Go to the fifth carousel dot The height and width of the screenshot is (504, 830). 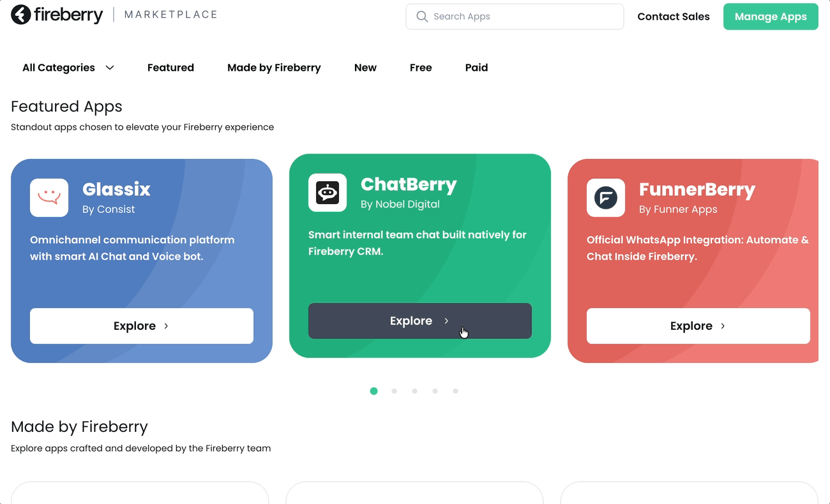(x=456, y=391)
